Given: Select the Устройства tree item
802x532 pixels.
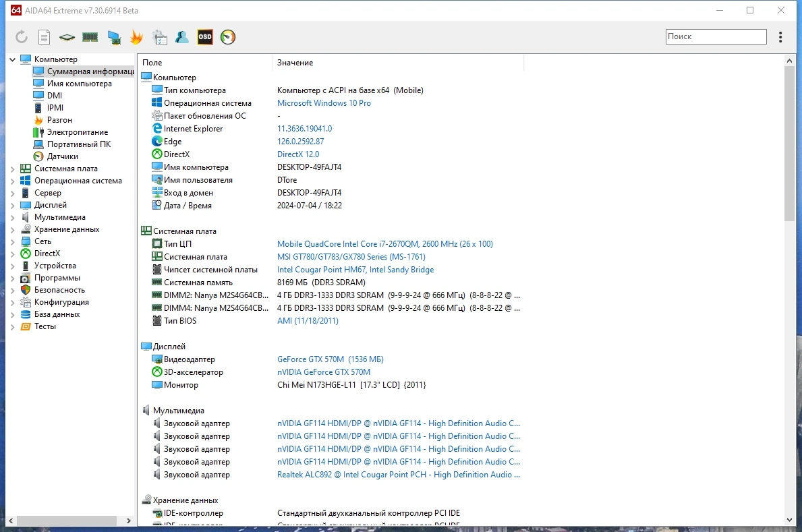Looking at the screenshot, I should coord(55,266).
